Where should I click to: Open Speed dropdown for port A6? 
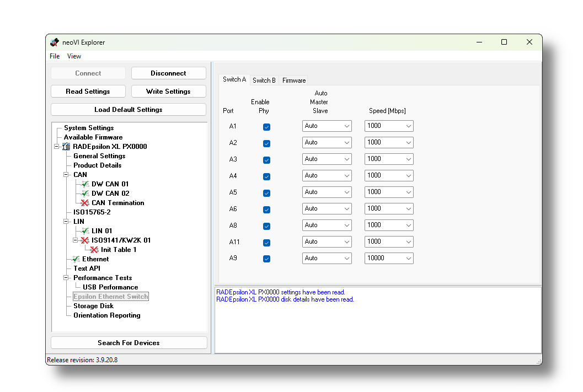click(389, 208)
